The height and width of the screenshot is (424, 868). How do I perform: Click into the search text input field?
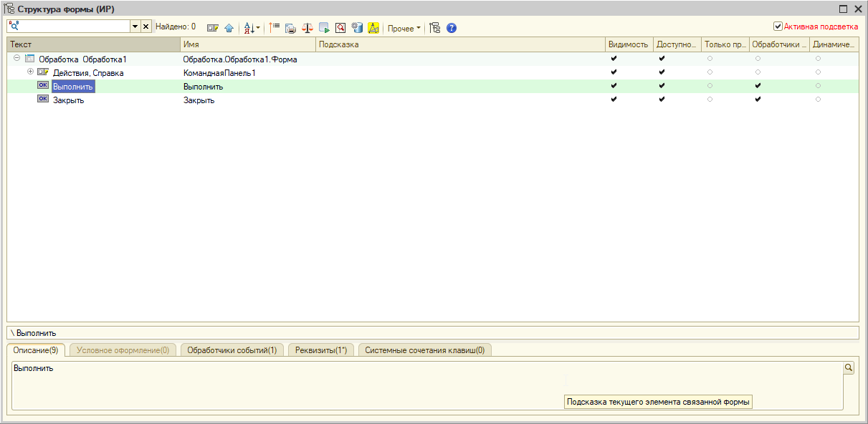[72, 26]
